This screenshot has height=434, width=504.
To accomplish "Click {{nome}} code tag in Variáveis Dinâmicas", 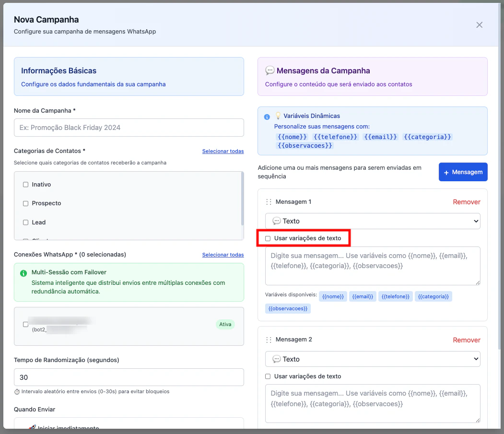I will 292,137.
